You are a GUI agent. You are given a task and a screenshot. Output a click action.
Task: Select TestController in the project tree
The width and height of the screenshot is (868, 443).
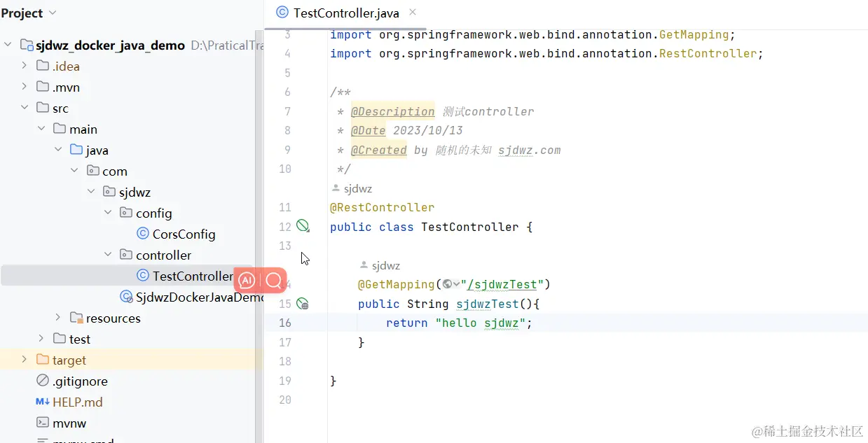pyautogui.click(x=193, y=276)
